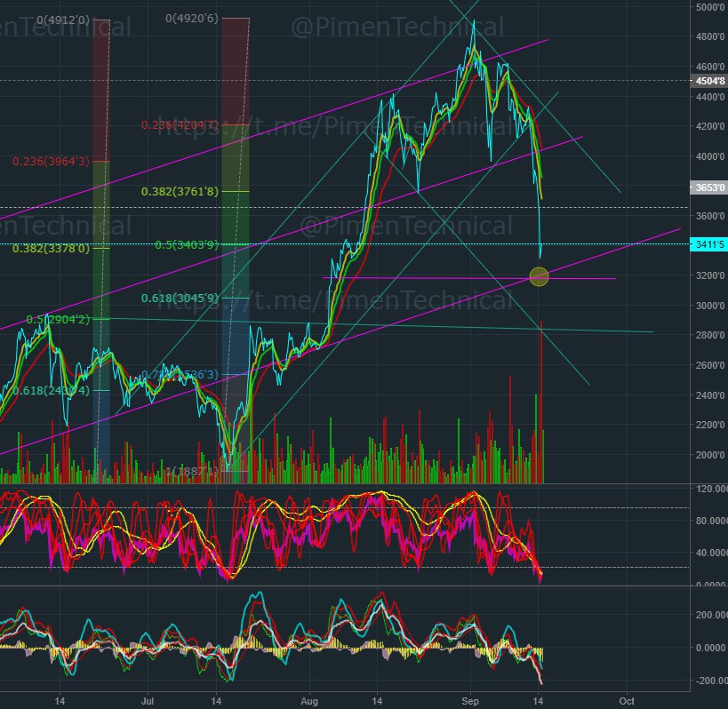Click the 40.000 oscillator scale value

[x=711, y=553]
